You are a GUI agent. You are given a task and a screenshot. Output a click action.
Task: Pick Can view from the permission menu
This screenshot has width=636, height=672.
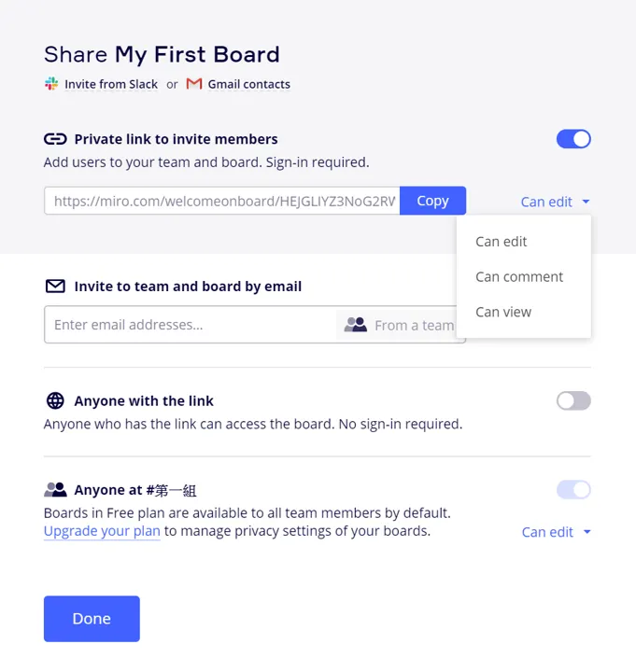click(x=503, y=313)
